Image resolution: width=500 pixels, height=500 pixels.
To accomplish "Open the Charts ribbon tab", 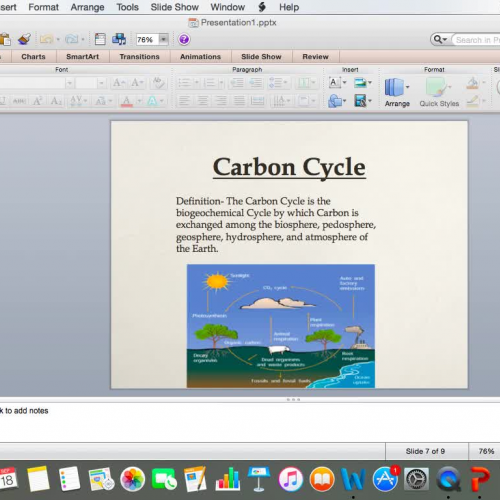I will pos(33,57).
